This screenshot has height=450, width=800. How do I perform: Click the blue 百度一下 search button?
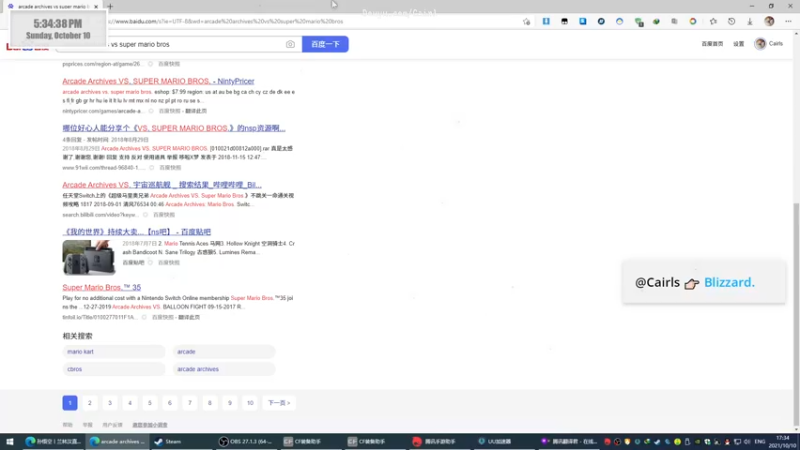[325, 44]
